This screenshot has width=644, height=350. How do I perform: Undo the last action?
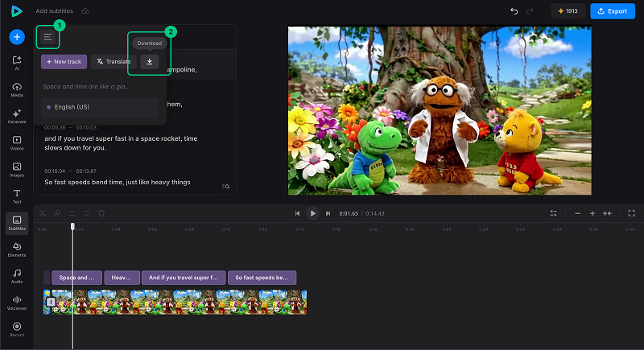514,11
